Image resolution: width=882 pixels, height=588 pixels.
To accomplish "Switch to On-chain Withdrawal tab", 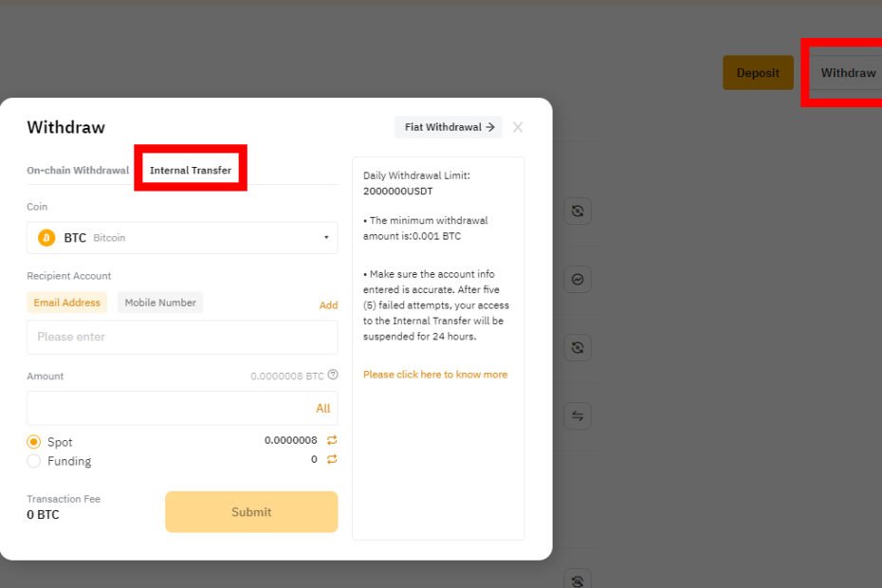I will [78, 171].
